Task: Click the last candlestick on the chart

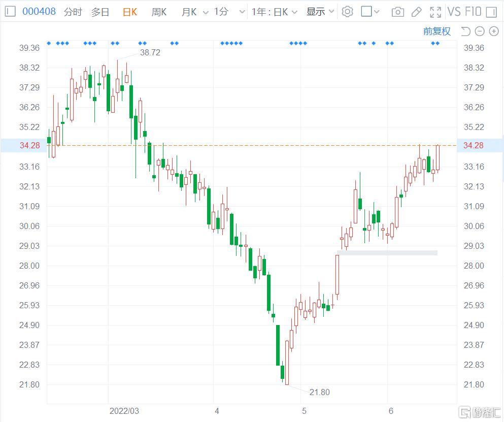Action: [x=438, y=158]
